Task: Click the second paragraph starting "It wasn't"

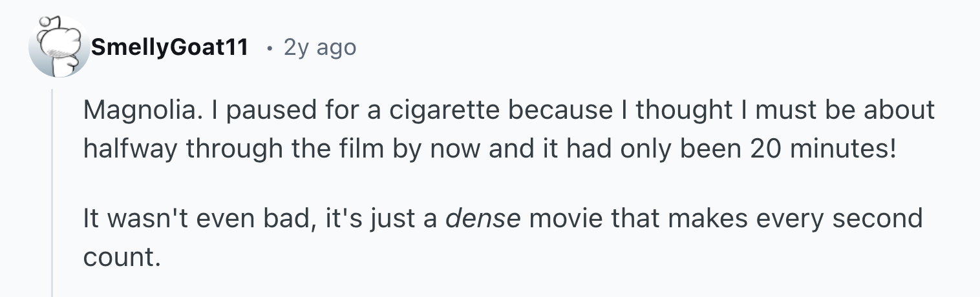Action: point(503,238)
